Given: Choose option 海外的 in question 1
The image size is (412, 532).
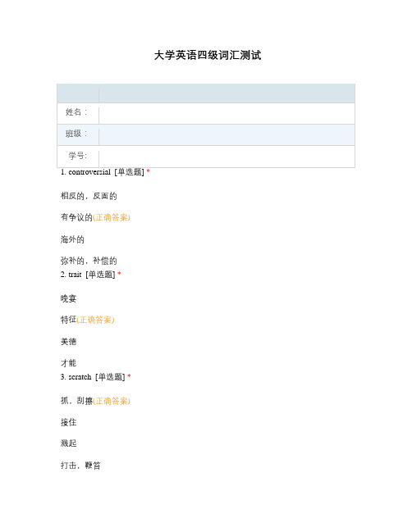Looking at the screenshot, I should [x=72, y=239].
